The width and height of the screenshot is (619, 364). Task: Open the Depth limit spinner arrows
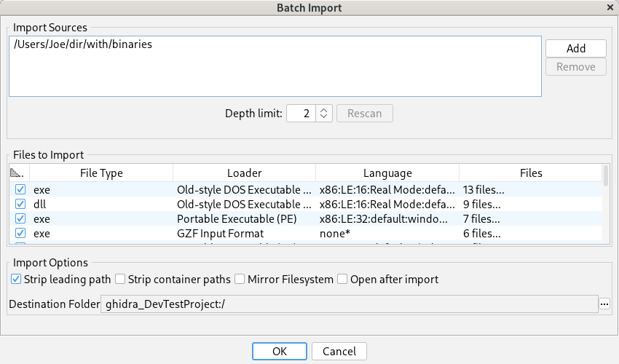(x=325, y=114)
